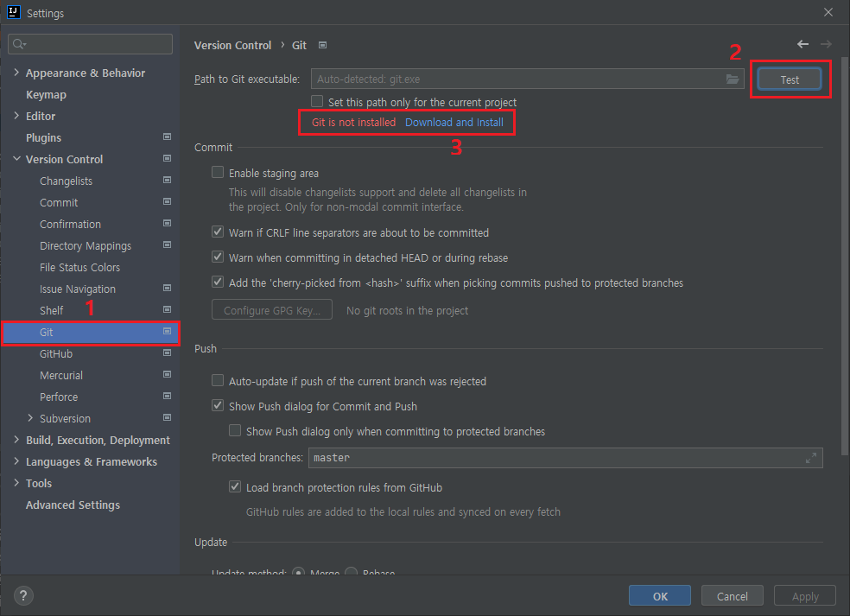Viewport: 850px width, 616px height.
Task: Toggle warn if CRLF line separators checkbox
Action: pyautogui.click(x=218, y=232)
